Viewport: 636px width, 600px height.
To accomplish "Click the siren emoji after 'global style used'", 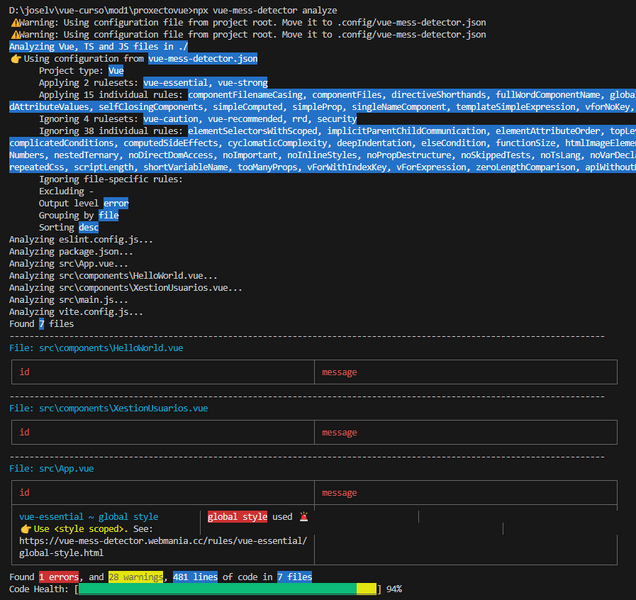I will click(x=303, y=516).
